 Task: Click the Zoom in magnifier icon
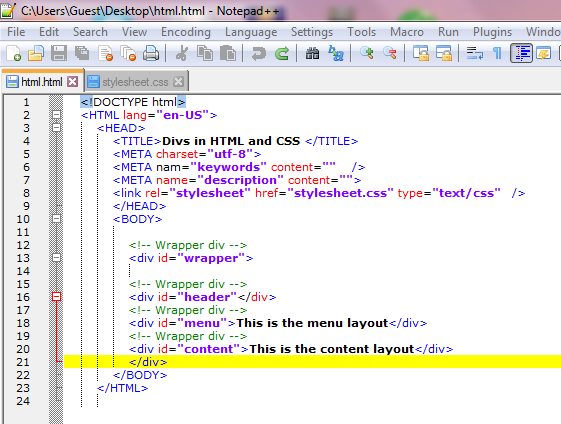pos(367,54)
